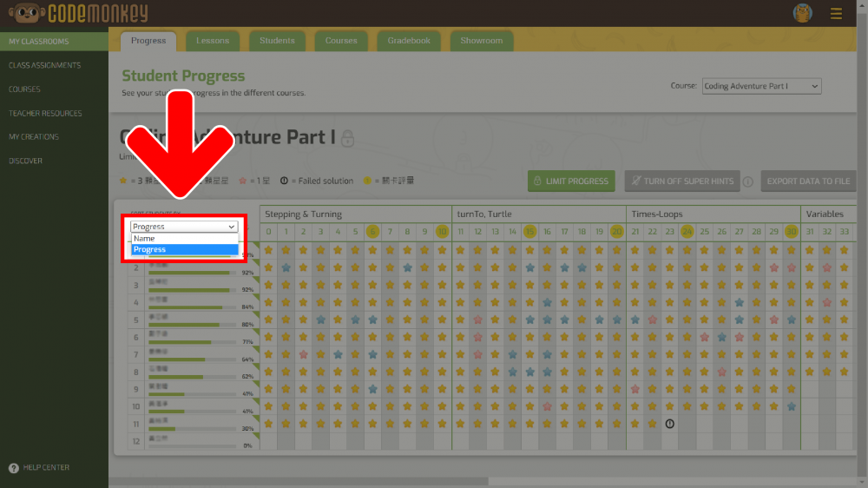
Task: Click row 3 gold star under challenge 0
Action: [268, 285]
